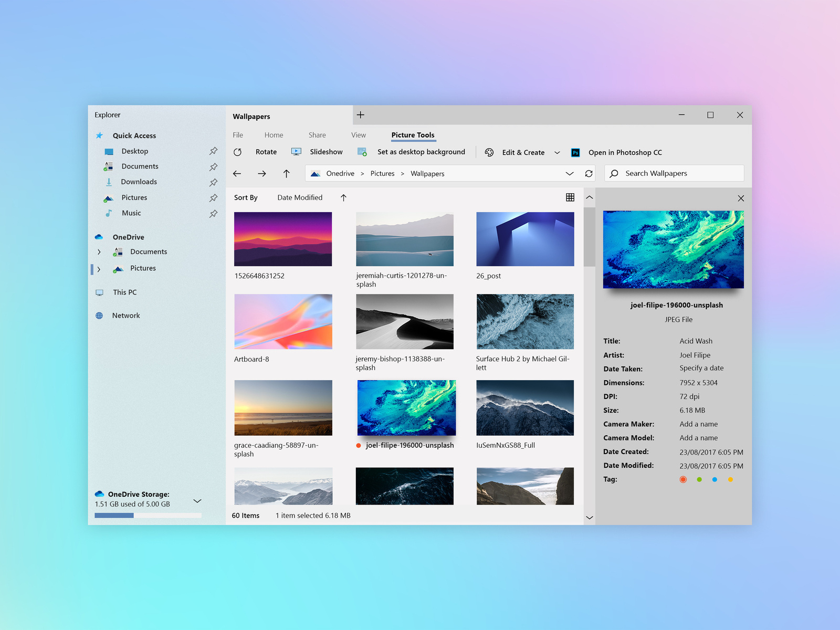
Task: Refresh the Wallpapers folder view
Action: [x=589, y=173]
